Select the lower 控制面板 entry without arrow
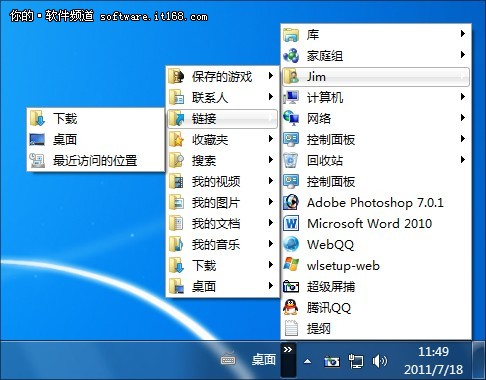 (x=376, y=181)
